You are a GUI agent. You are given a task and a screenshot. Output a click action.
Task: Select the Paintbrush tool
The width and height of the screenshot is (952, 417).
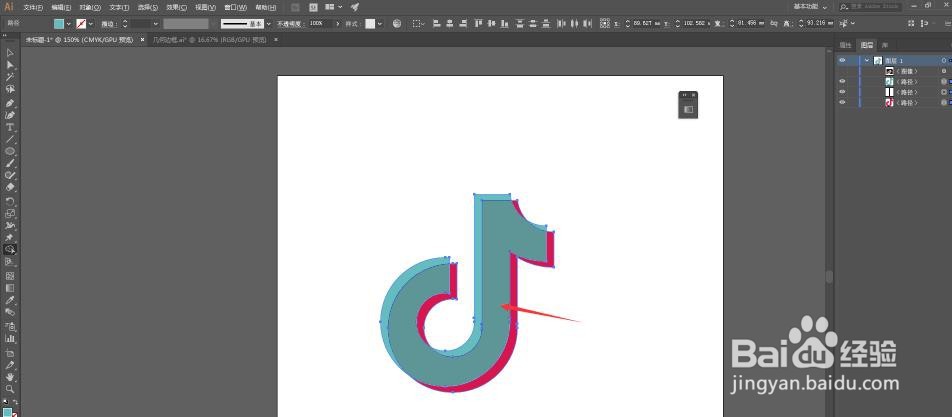[x=10, y=163]
